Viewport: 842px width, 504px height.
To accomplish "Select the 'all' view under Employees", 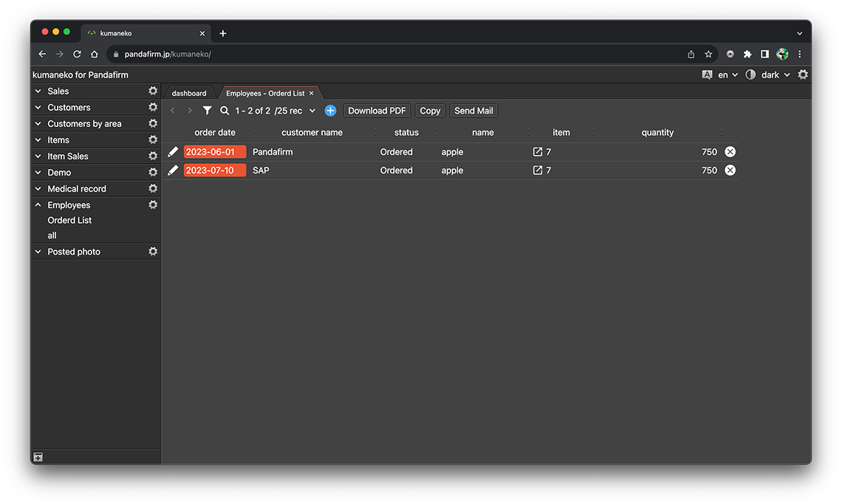I will point(52,235).
